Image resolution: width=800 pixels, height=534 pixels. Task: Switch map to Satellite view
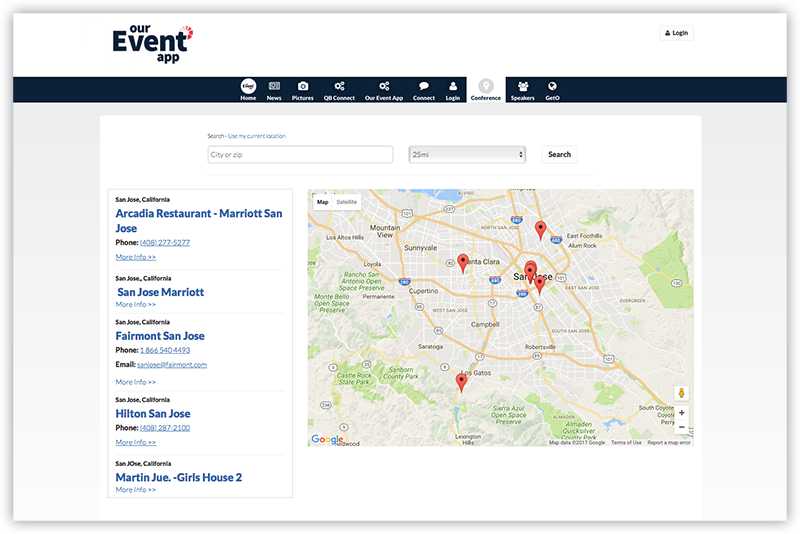tap(346, 202)
